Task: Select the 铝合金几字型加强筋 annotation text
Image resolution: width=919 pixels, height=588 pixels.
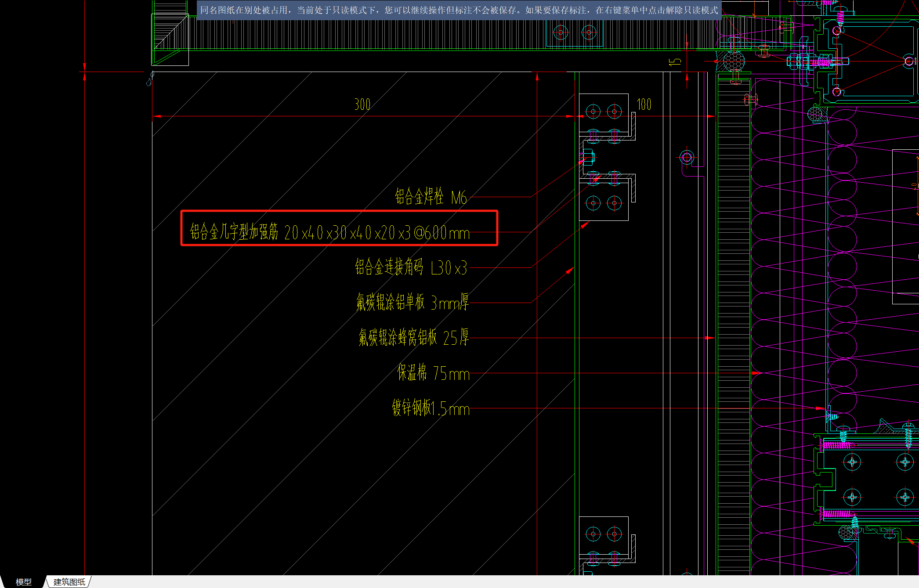Action: point(329,232)
